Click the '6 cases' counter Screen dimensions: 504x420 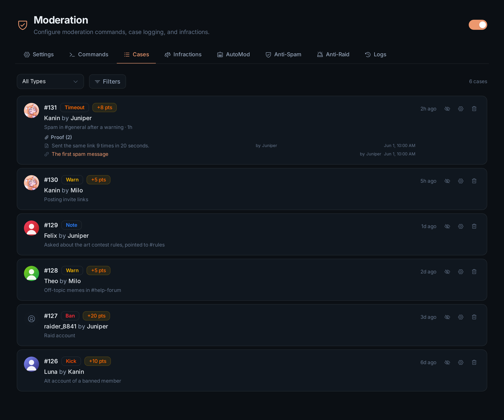click(478, 81)
